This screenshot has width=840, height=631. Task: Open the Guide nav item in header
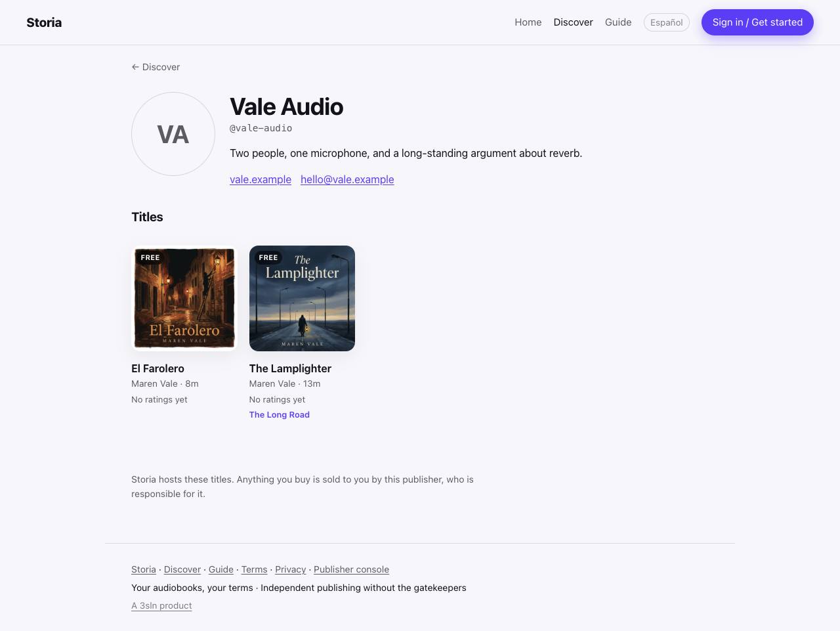(618, 22)
